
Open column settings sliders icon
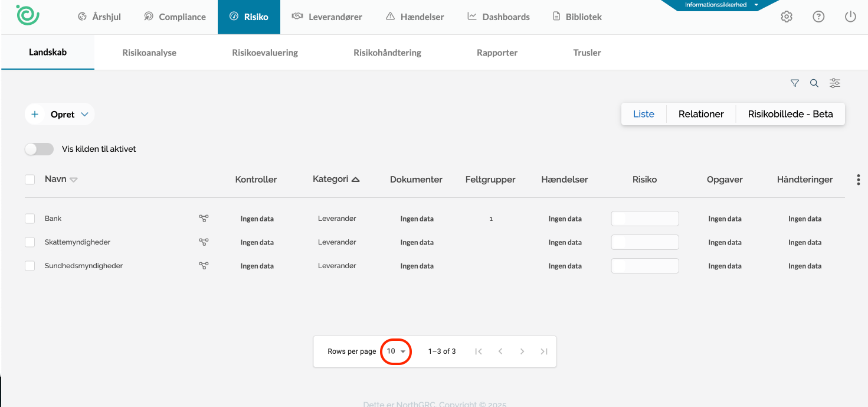pos(834,83)
